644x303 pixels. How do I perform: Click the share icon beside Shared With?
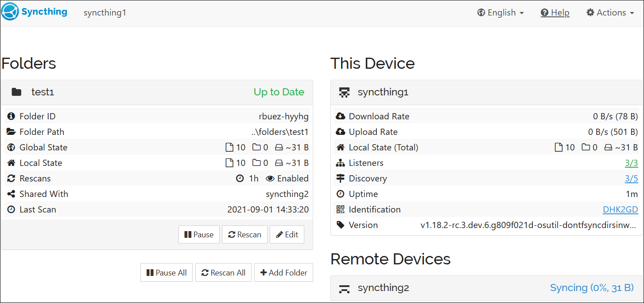point(11,194)
